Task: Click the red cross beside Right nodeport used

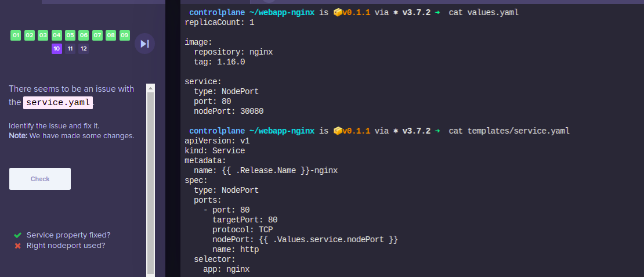Action: tap(18, 246)
